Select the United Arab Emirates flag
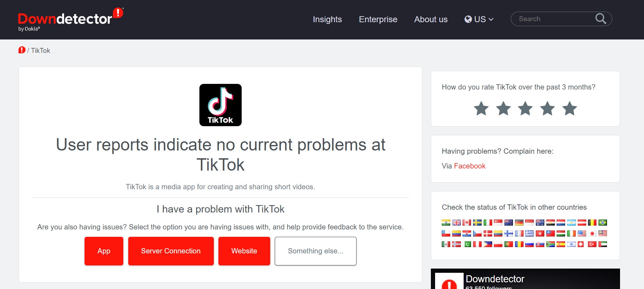 point(603,244)
